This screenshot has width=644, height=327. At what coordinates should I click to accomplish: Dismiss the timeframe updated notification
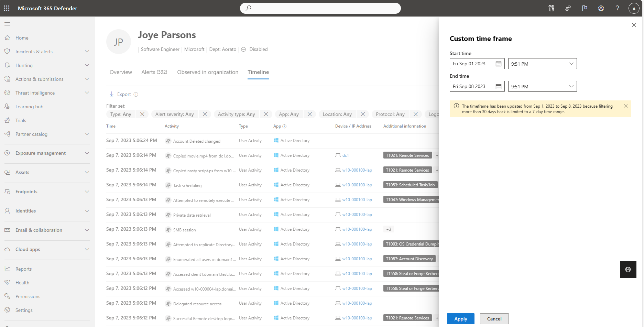click(625, 106)
